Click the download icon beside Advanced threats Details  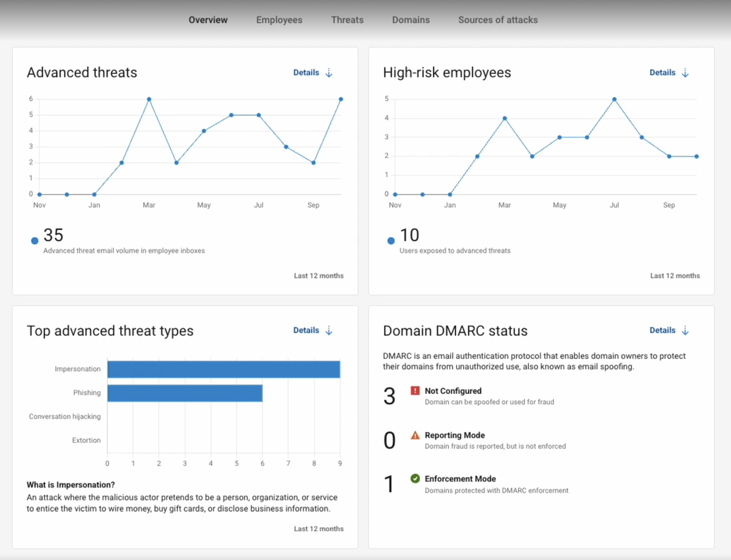tap(329, 72)
